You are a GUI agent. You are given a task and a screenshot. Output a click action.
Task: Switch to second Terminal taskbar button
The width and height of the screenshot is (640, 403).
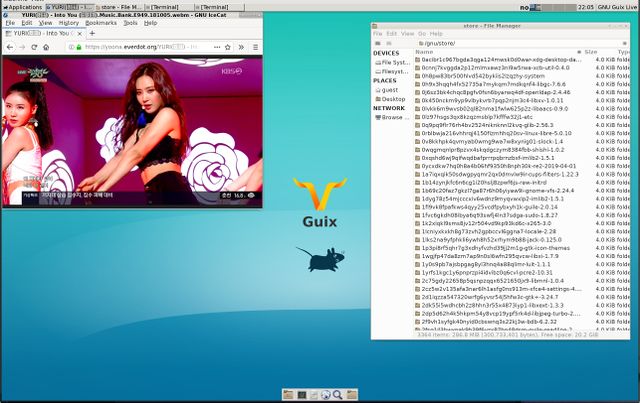pos(219,7)
